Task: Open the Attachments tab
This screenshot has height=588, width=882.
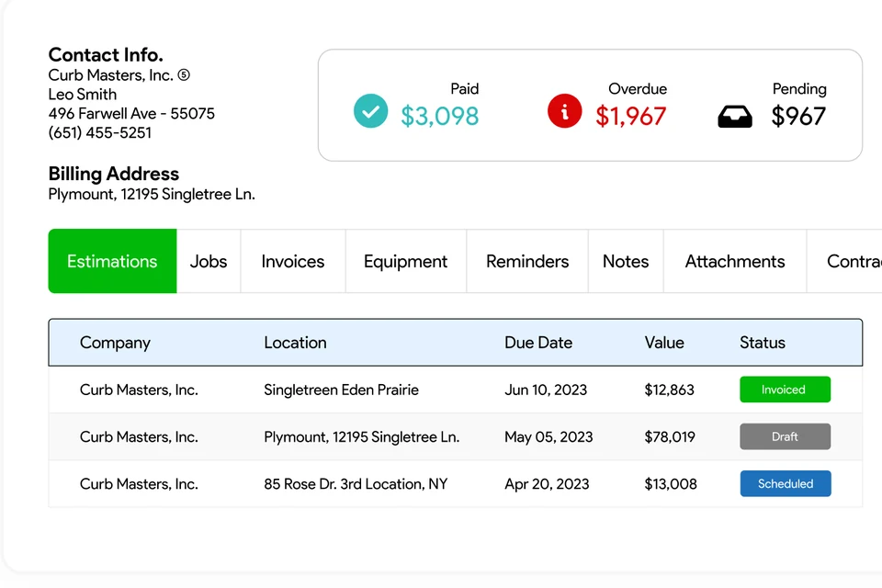Action: tap(735, 261)
